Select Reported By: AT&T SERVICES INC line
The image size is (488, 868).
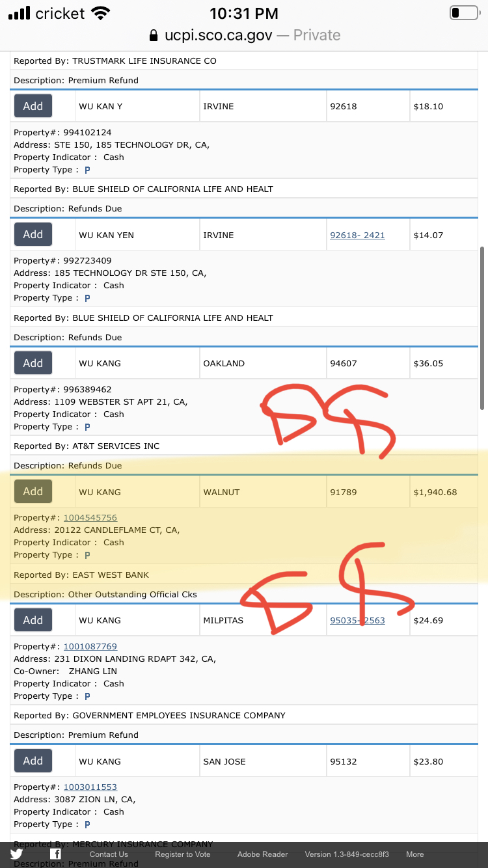tap(87, 446)
